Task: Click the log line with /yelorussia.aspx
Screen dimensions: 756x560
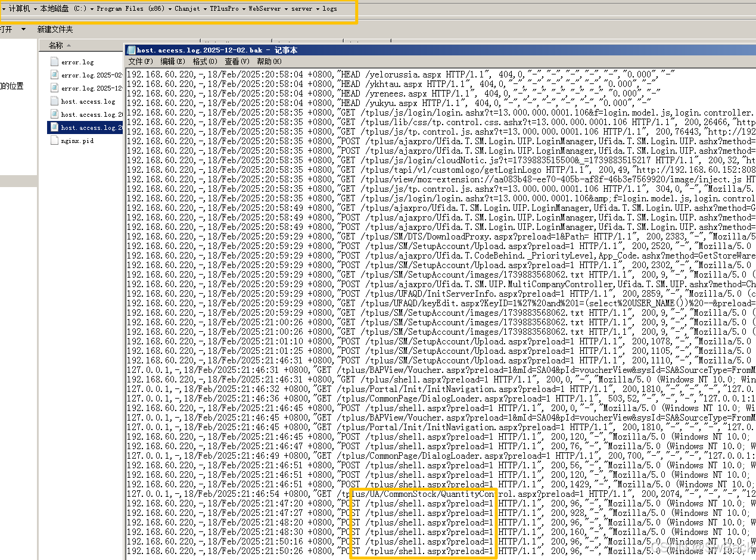Action: click(402, 74)
